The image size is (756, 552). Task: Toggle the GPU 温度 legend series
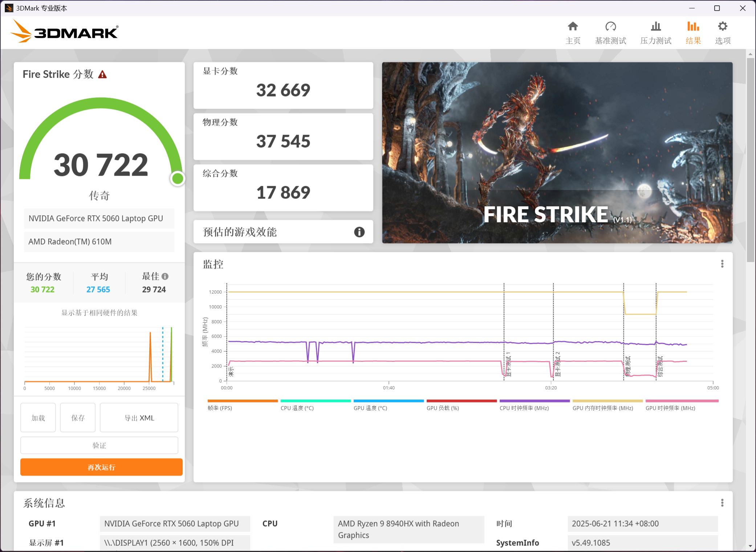pos(389,405)
